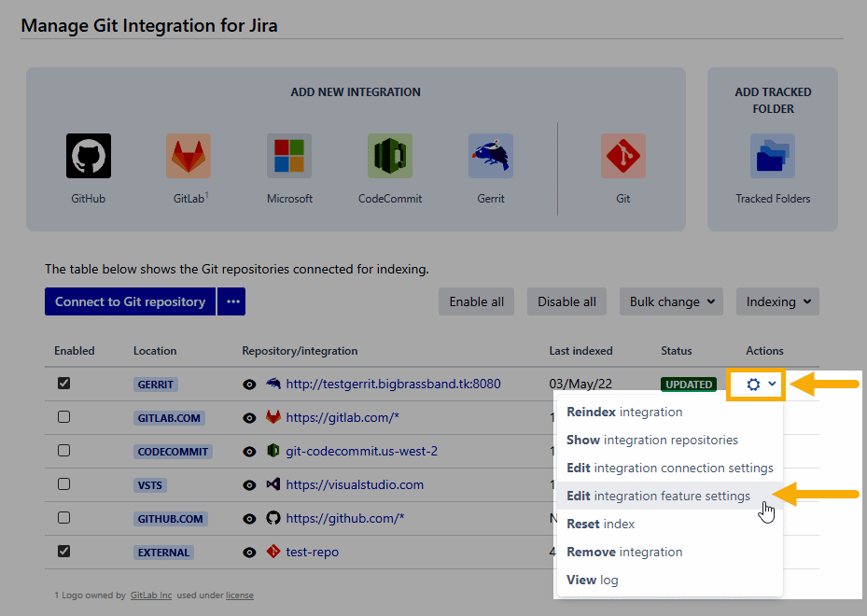Click the 03/May/22 last indexed date

580,384
